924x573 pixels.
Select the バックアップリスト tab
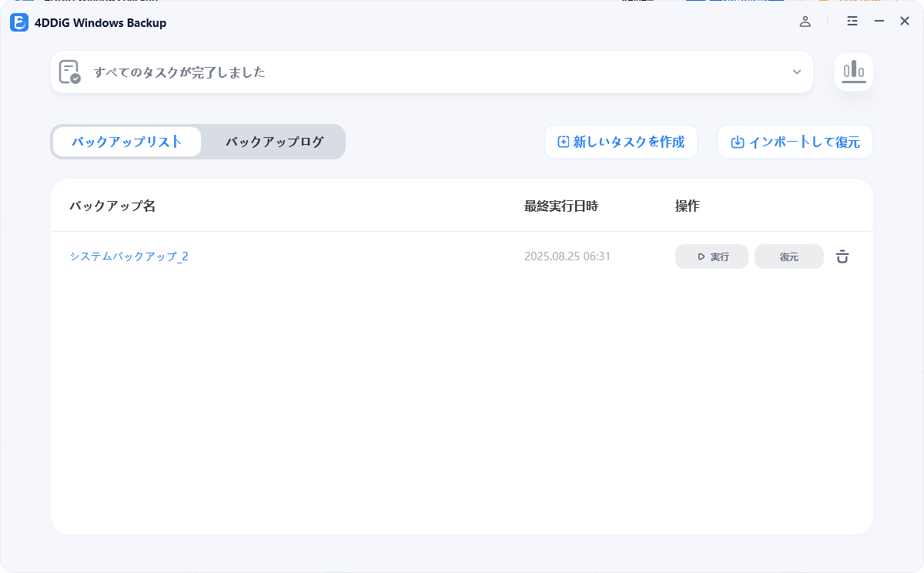[126, 142]
